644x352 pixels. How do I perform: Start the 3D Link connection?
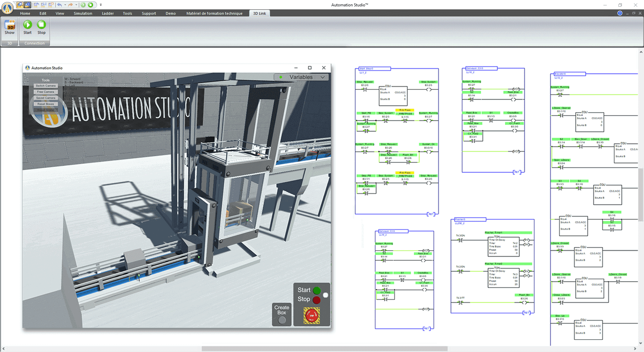click(28, 27)
